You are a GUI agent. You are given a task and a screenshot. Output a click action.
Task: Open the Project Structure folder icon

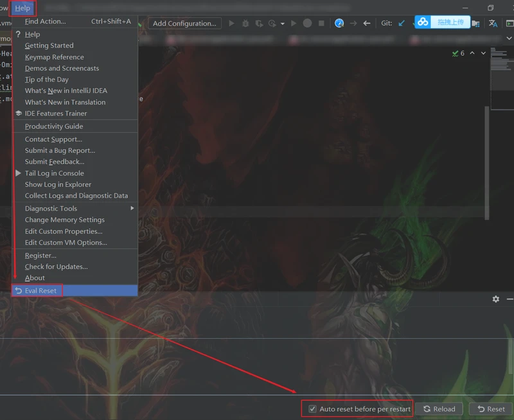(x=475, y=23)
